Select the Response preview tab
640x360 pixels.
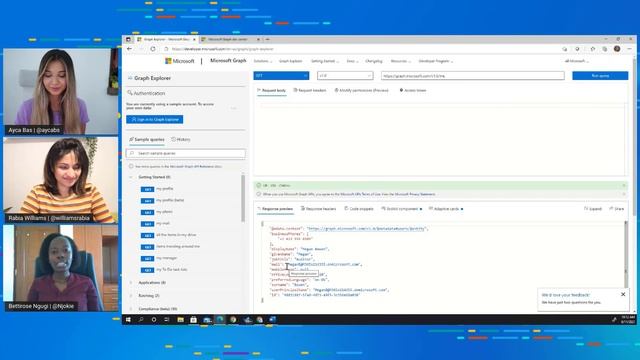[275, 209]
